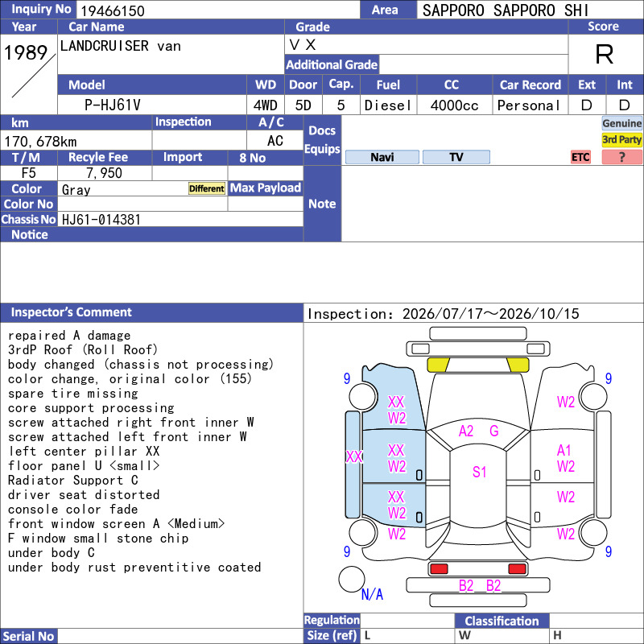The height and width of the screenshot is (644, 644).
Task: Click the B2 B2 mark on rear bumper
Action: point(479,586)
